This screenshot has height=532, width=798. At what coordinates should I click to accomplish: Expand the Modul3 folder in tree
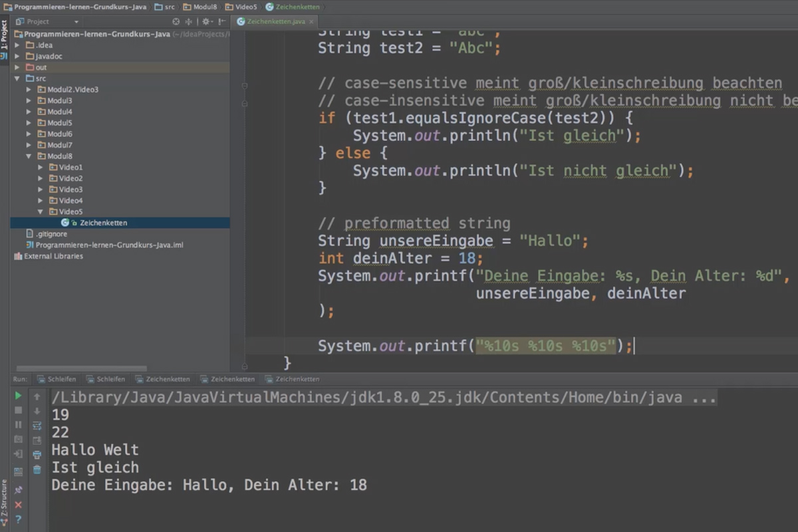(29, 100)
